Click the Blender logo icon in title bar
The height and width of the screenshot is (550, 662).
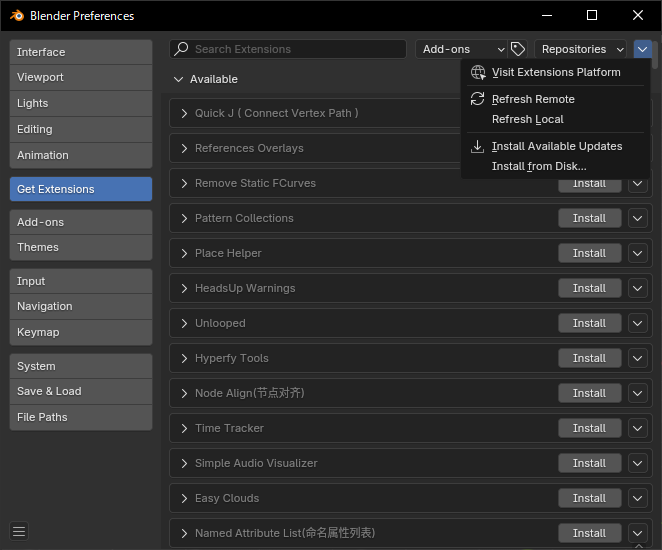[x=17, y=16]
